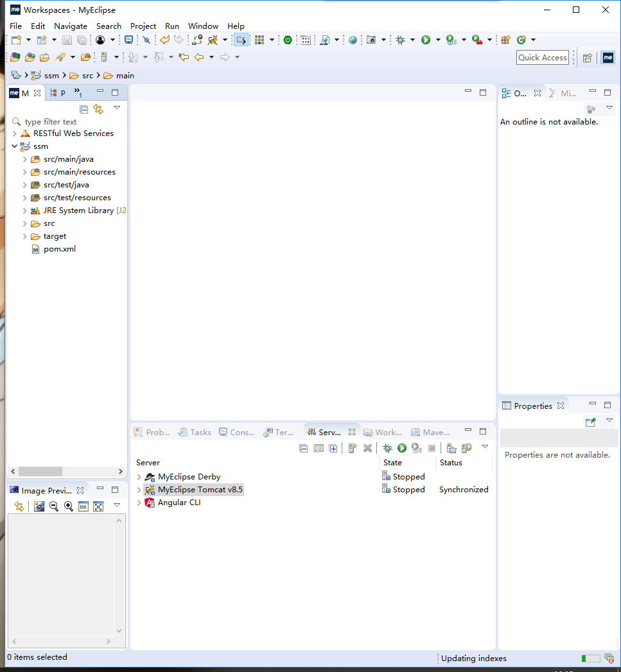Image resolution: width=621 pixels, height=672 pixels.
Task: Expand the RESTful Web Services node
Action: [15, 134]
